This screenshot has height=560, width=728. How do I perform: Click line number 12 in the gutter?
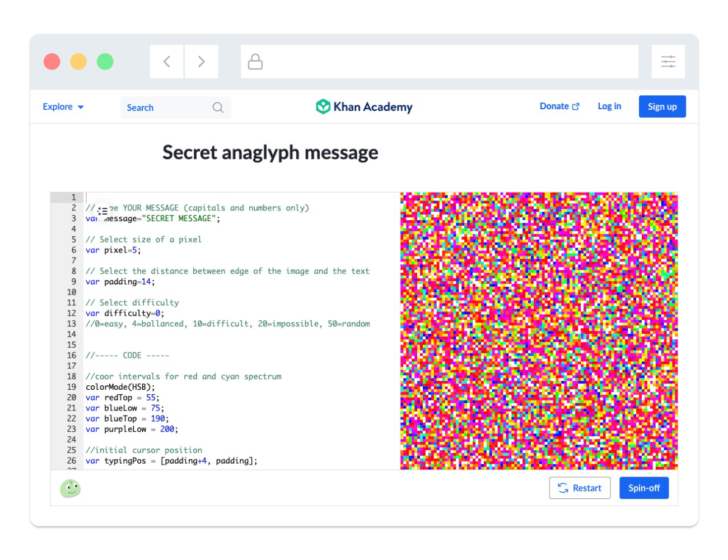tap(71, 313)
